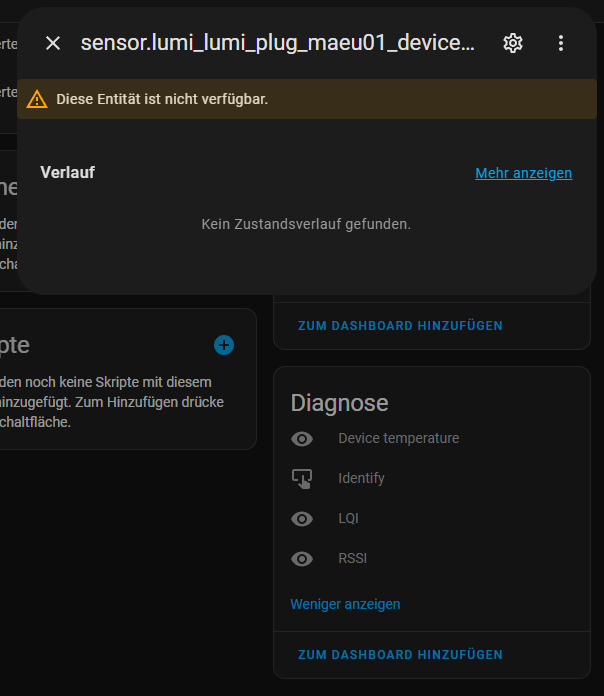This screenshot has height=696, width=604.
Task: Click the warning triangle icon
Action: (x=37, y=99)
